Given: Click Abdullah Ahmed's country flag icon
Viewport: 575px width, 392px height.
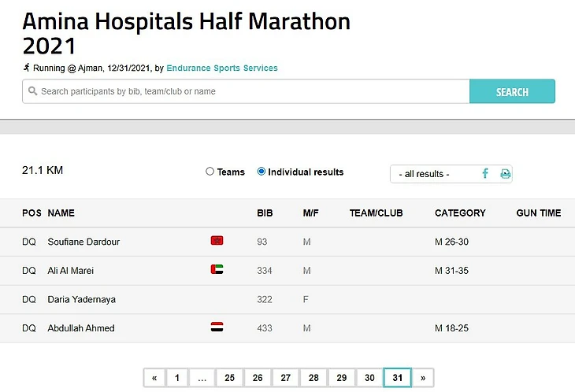Looking at the screenshot, I should click(x=217, y=327).
